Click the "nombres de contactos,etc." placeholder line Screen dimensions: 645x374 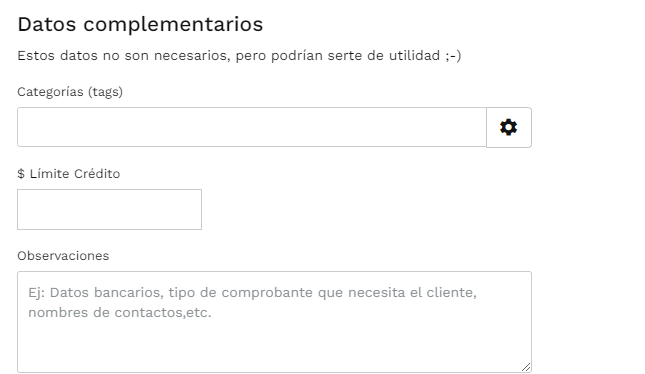click(x=120, y=313)
